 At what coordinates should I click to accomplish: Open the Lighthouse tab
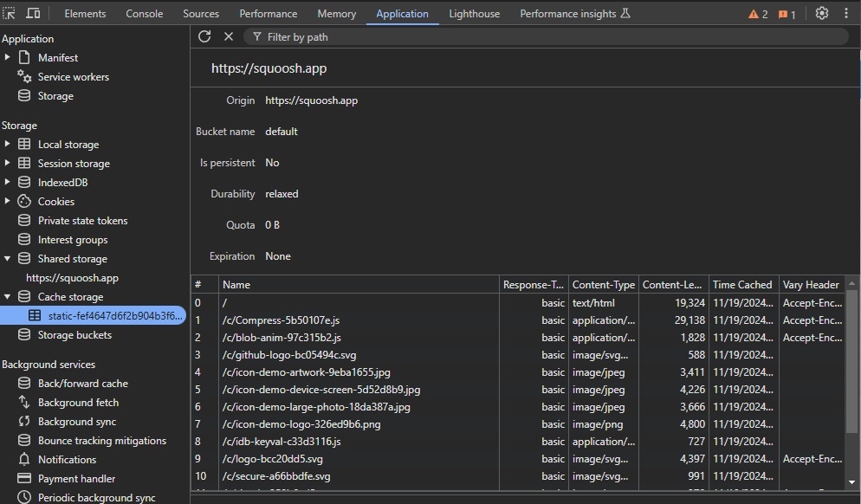click(474, 14)
